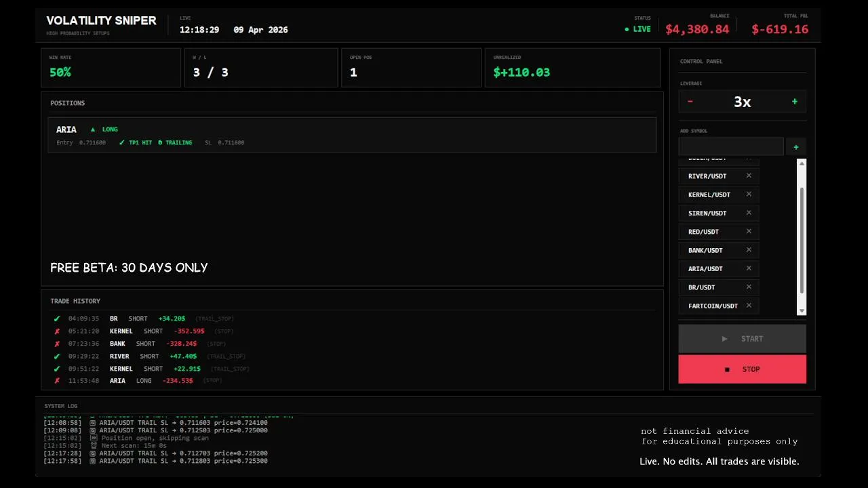The width and height of the screenshot is (868, 488).
Task: Click the Add Symbol text field
Action: pos(731,146)
